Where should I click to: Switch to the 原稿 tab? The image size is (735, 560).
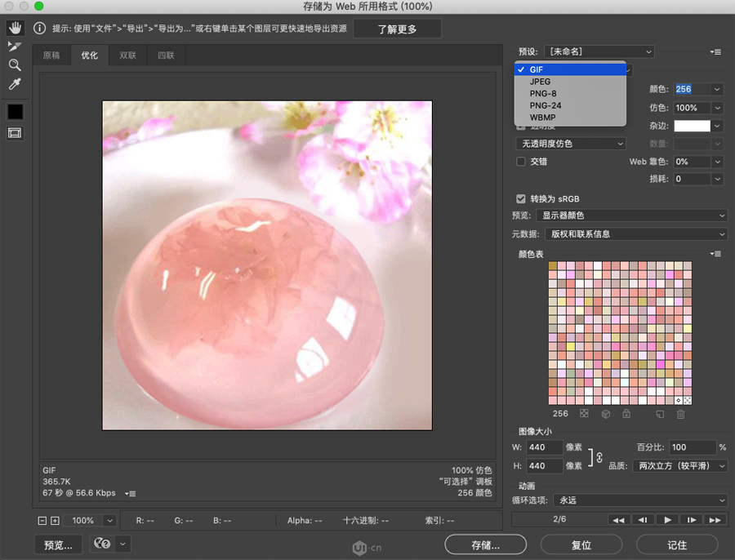click(51, 56)
